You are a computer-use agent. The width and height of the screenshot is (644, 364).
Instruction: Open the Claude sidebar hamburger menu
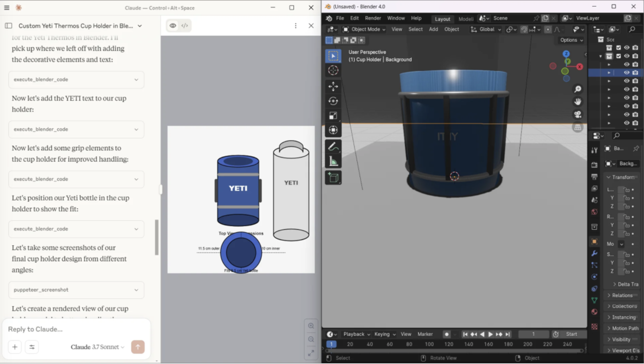[x=7, y=8]
